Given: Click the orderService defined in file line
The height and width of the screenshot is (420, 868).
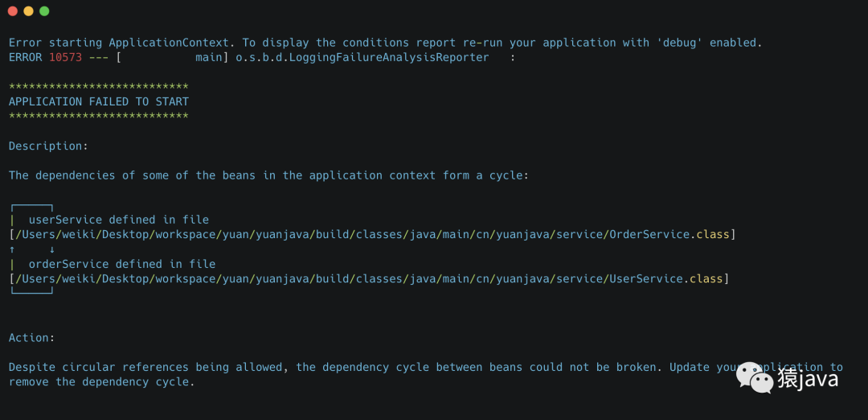Looking at the screenshot, I should click(x=121, y=264).
